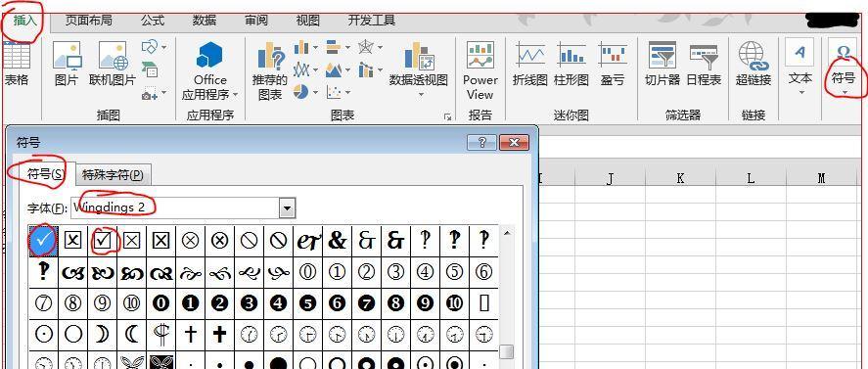
Task: Click the Wingdings 2 font name field
Action: click(175, 208)
